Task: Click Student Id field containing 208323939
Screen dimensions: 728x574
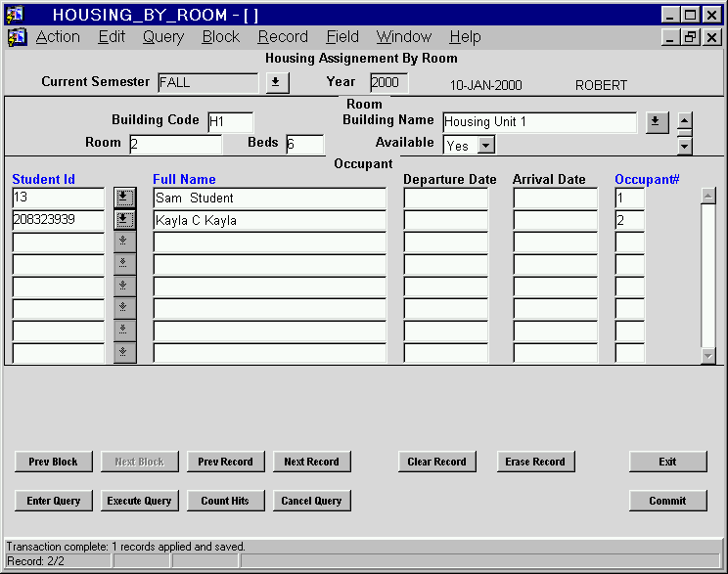Action: [59, 220]
